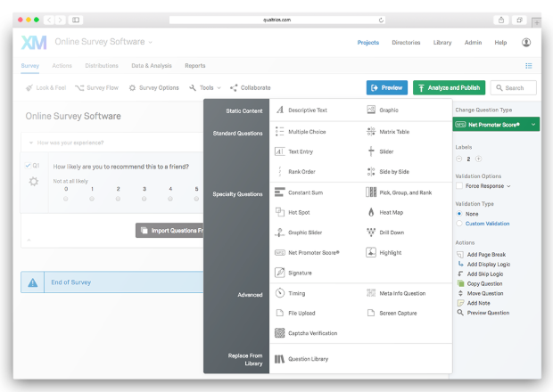Switch to the Distributions tab
The width and height of the screenshot is (553, 392).
tap(102, 66)
